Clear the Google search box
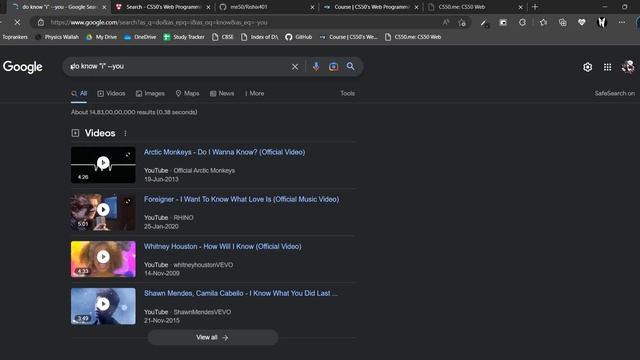 click(x=295, y=67)
